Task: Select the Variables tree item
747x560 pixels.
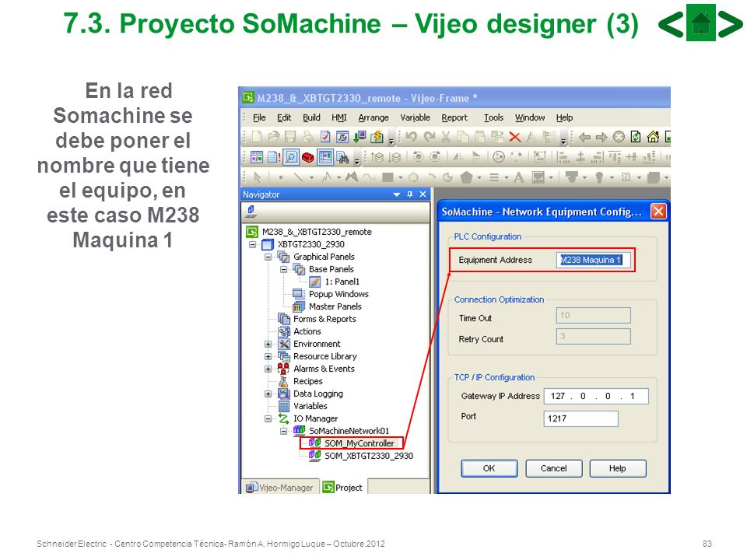Action: coord(310,406)
